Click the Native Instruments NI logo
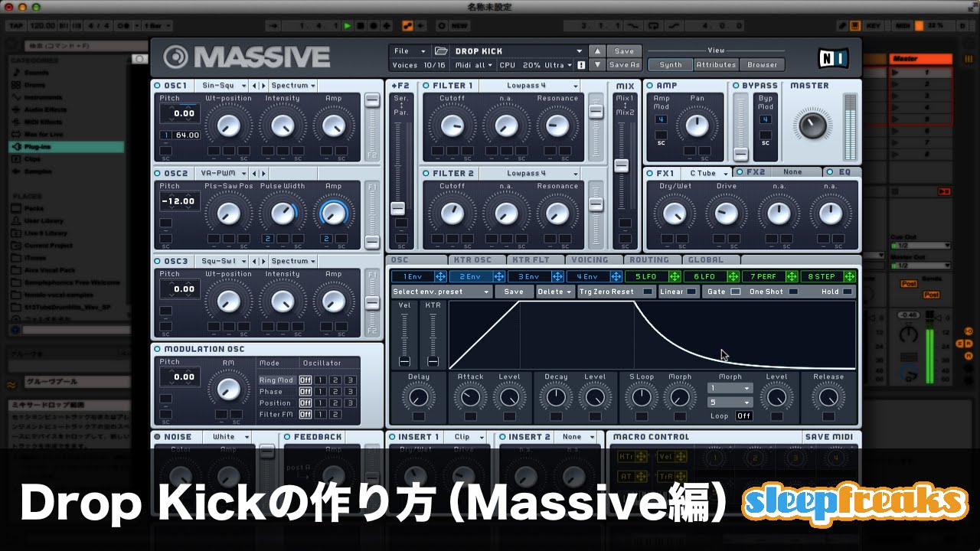This screenshot has width=980, height=551. [x=831, y=58]
